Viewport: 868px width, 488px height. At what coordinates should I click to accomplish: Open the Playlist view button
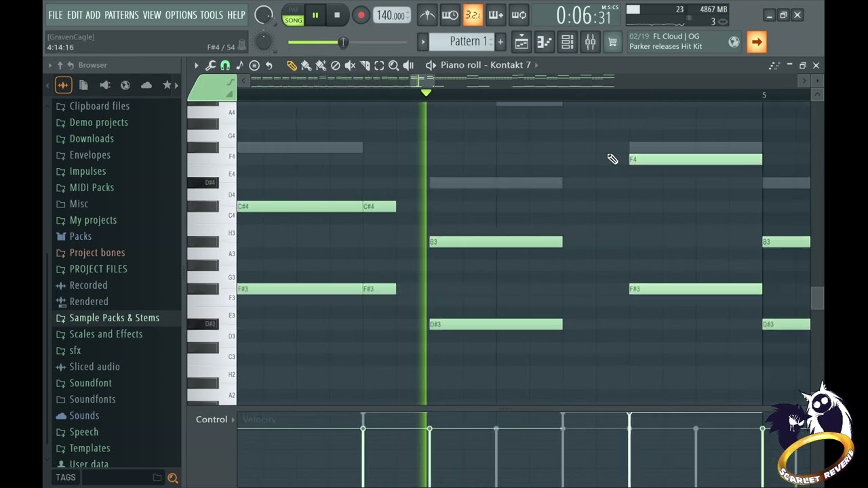[521, 42]
